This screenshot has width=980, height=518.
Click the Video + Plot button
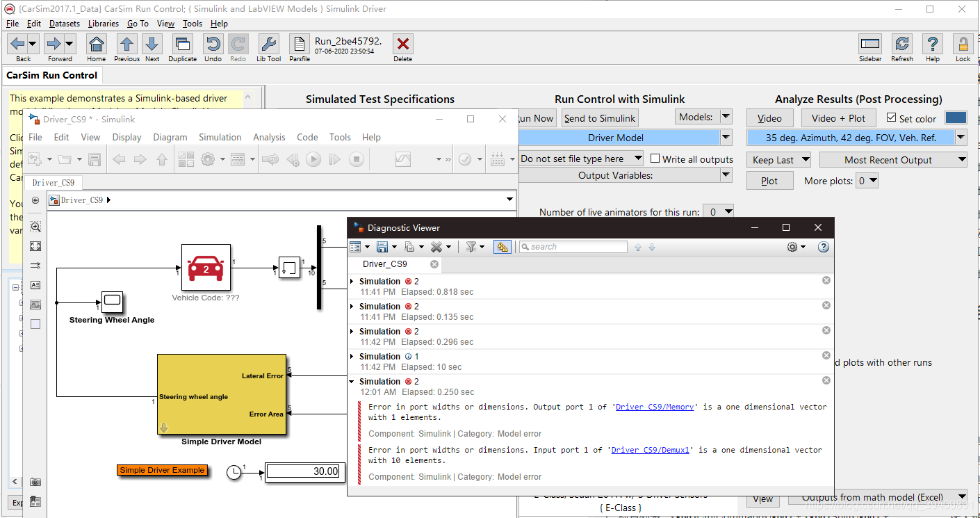pyautogui.click(x=838, y=118)
